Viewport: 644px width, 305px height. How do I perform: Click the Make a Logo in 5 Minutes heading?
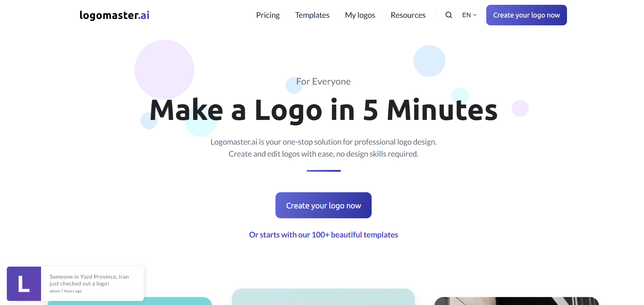click(323, 110)
